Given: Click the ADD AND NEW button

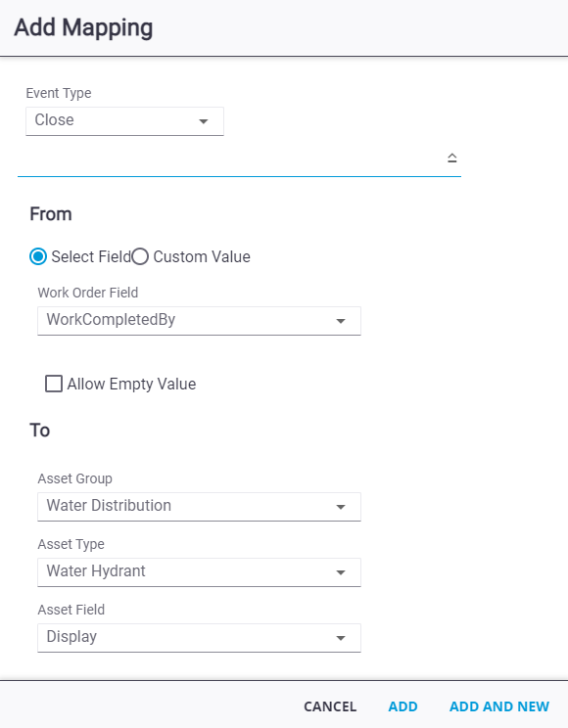Looking at the screenshot, I should click(x=499, y=706).
